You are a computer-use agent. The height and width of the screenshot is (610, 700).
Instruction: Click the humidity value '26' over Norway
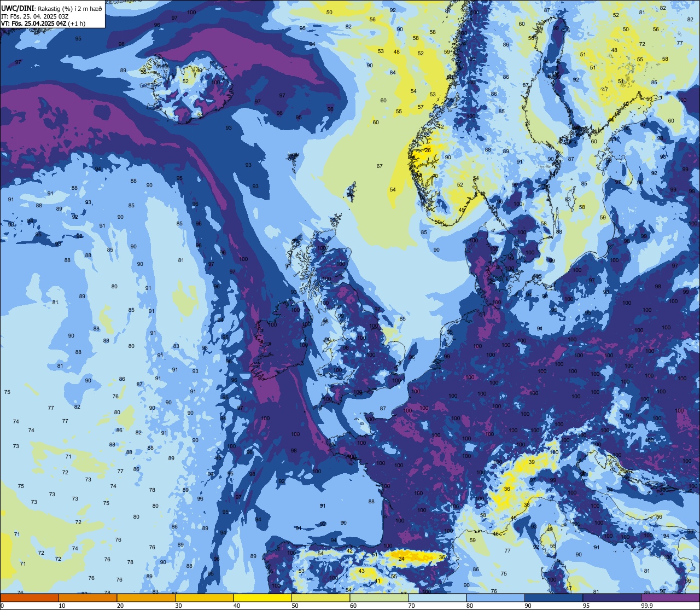pyautogui.click(x=428, y=150)
